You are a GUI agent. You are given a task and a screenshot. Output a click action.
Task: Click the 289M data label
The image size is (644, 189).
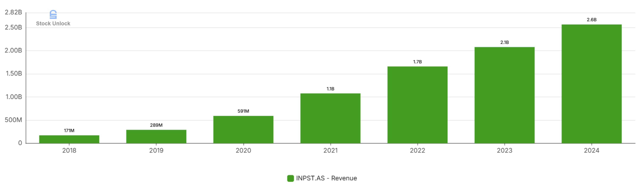pyautogui.click(x=156, y=125)
